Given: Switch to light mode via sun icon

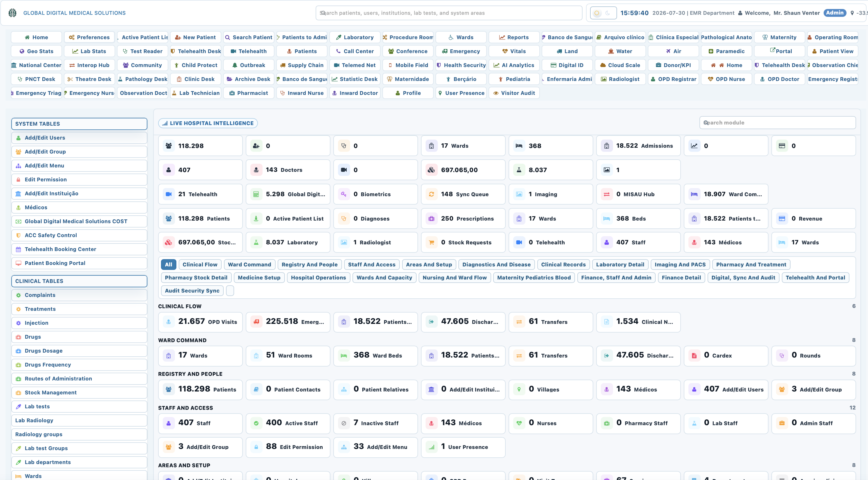Looking at the screenshot, I should pyautogui.click(x=596, y=13).
